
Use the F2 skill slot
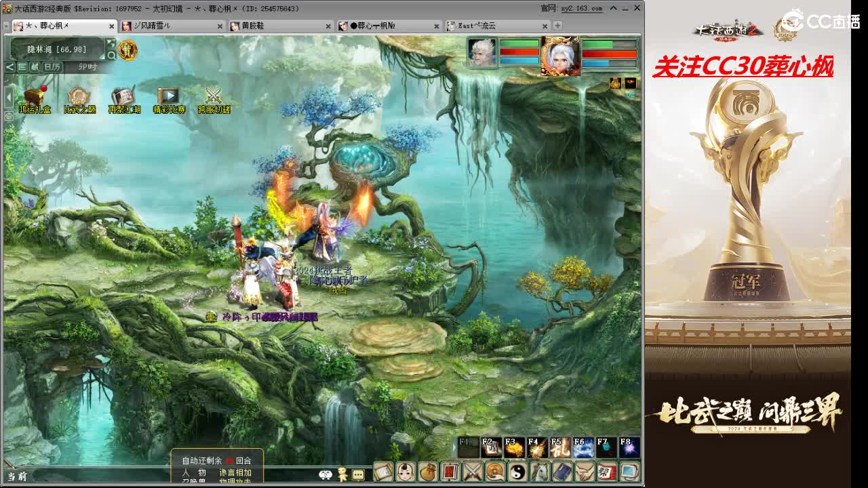(x=491, y=447)
